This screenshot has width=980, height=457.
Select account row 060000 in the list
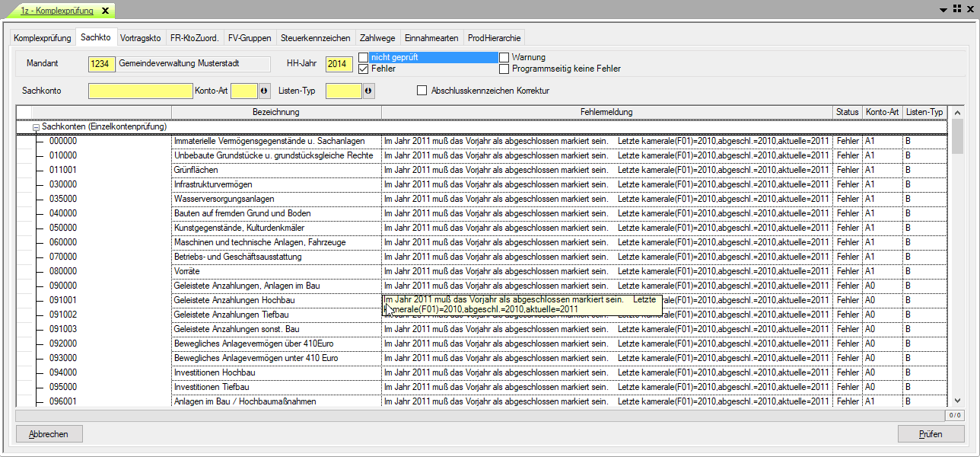point(63,242)
